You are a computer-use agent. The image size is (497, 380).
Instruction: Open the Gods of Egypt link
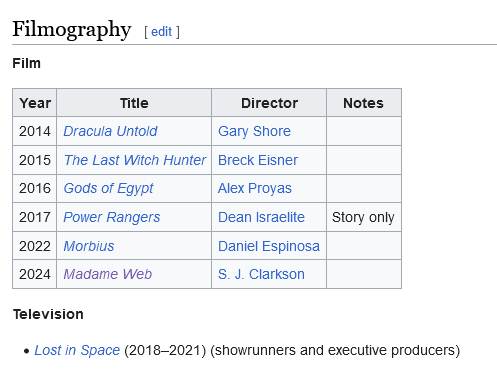[108, 189]
